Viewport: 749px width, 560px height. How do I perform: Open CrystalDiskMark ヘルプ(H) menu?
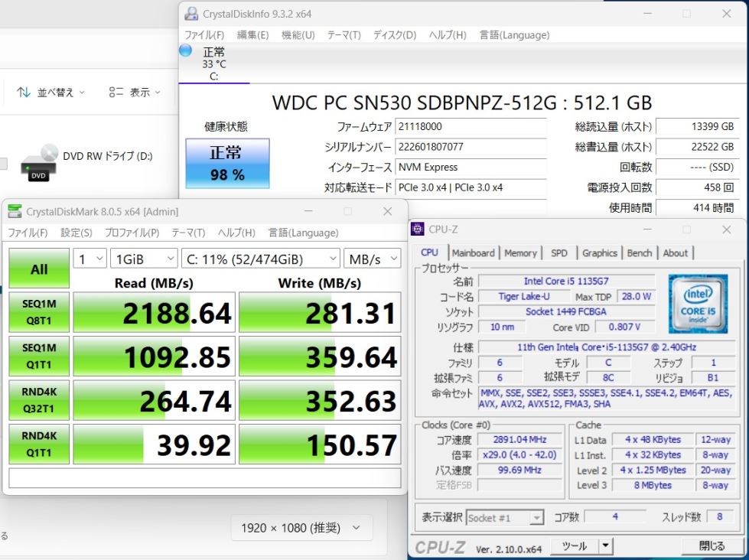[x=236, y=233]
